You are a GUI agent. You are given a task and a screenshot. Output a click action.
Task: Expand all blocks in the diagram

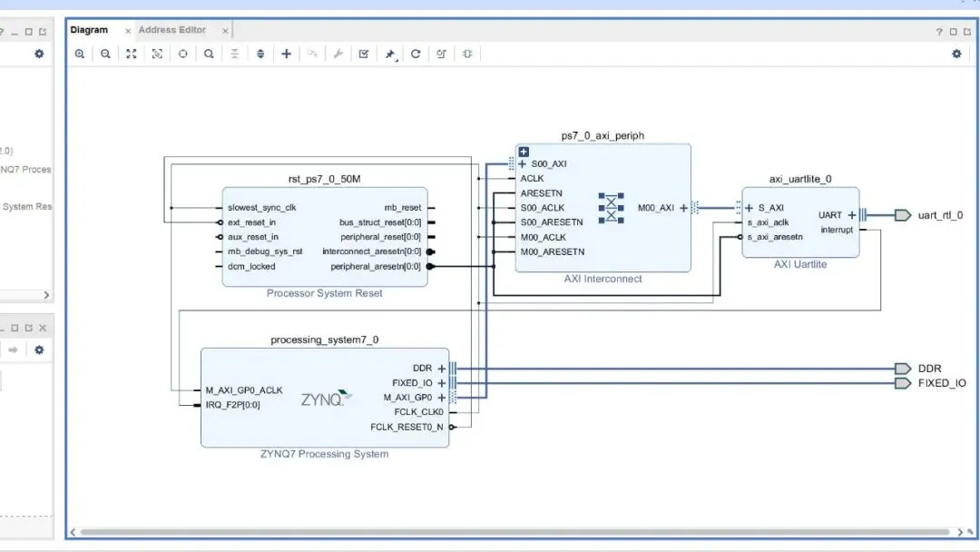pyautogui.click(x=260, y=54)
